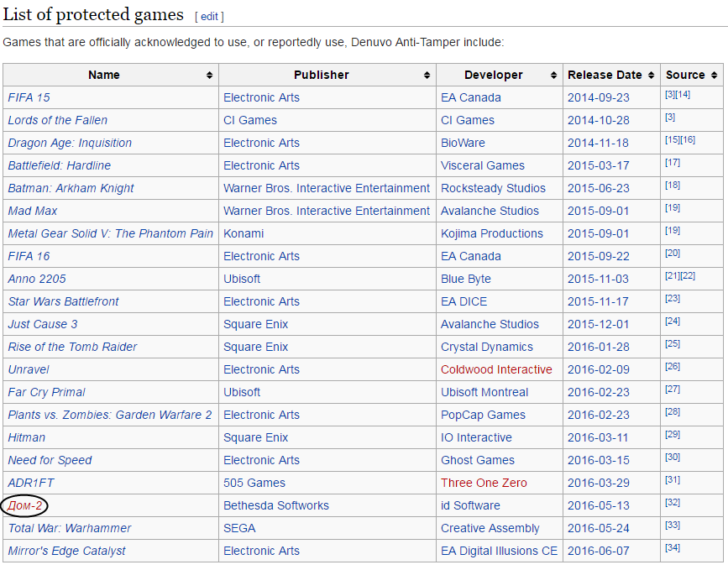Visit the id Software developer page

pyautogui.click(x=470, y=505)
